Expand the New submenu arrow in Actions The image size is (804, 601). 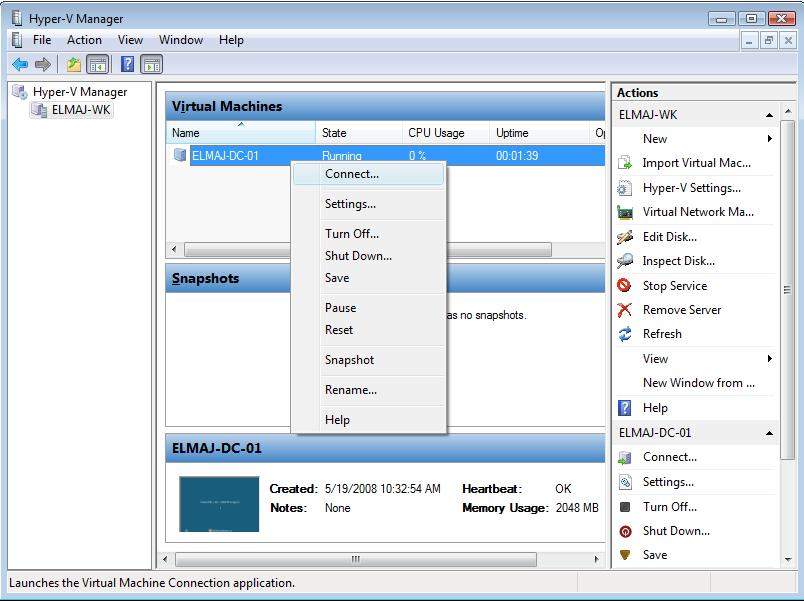[x=770, y=138]
